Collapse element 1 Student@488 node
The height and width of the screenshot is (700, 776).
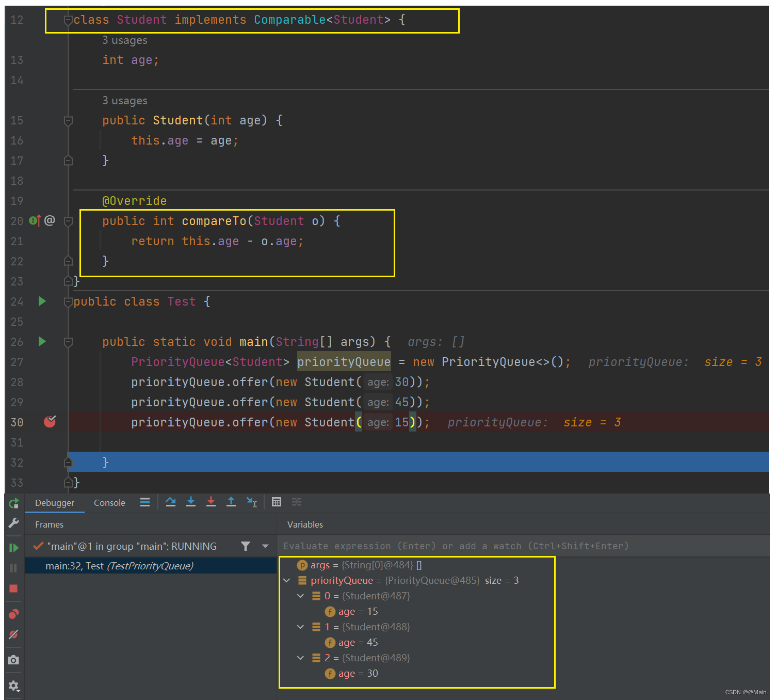(301, 627)
